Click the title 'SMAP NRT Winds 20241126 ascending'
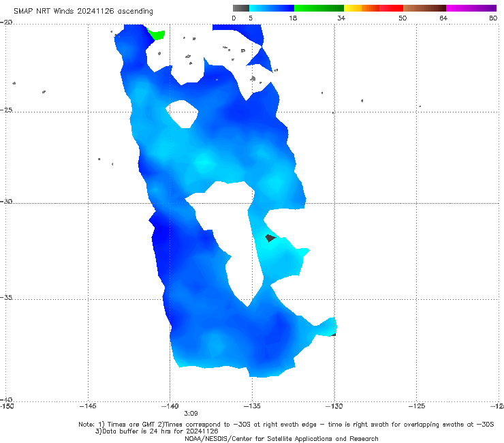The image size is (504, 443). click(83, 11)
